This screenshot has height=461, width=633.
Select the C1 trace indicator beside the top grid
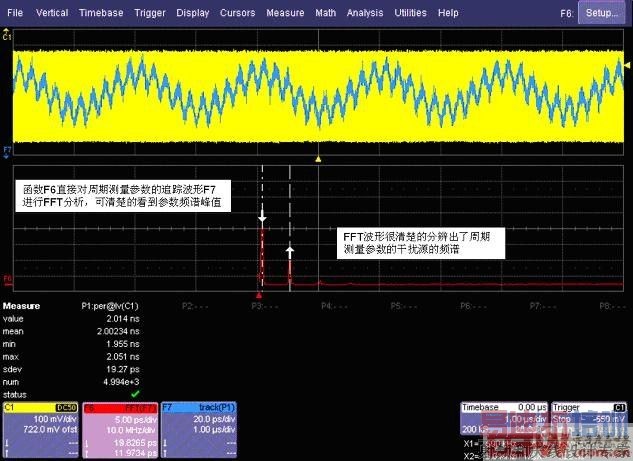pyautogui.click(x=6, y=35)
